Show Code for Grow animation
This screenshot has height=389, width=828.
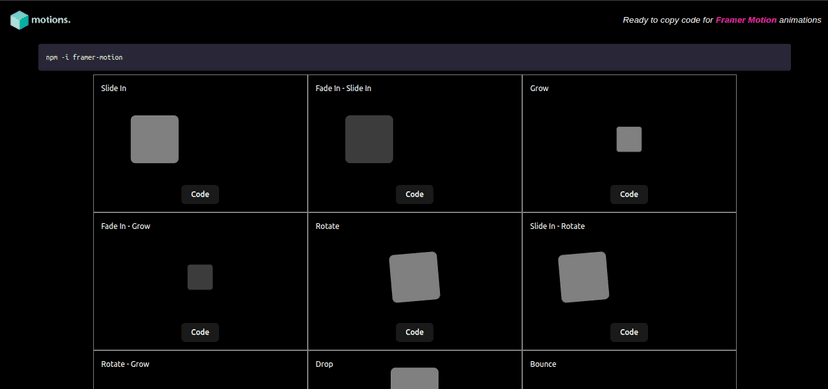(x=629, y=194)
